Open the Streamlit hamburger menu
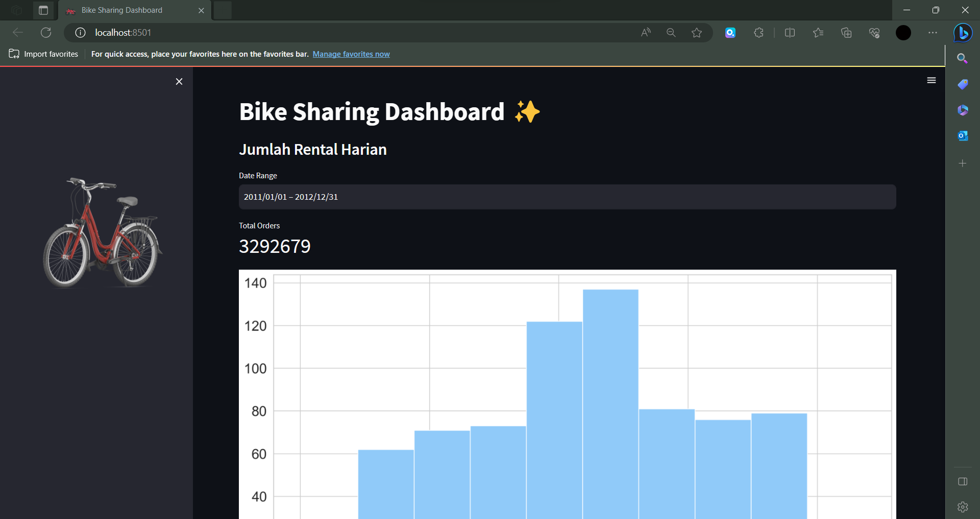This screenshot has height=519, width=980. click(931, 80)
